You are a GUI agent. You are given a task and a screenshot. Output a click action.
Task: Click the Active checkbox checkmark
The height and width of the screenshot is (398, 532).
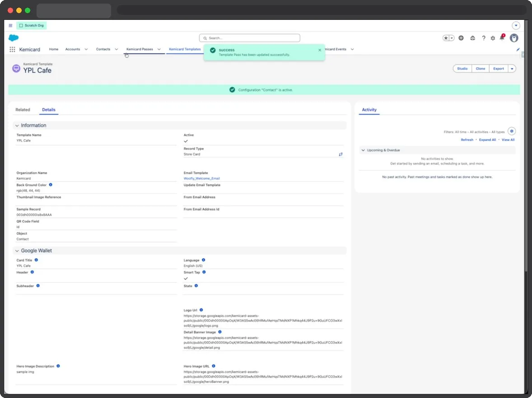(186, 141)
